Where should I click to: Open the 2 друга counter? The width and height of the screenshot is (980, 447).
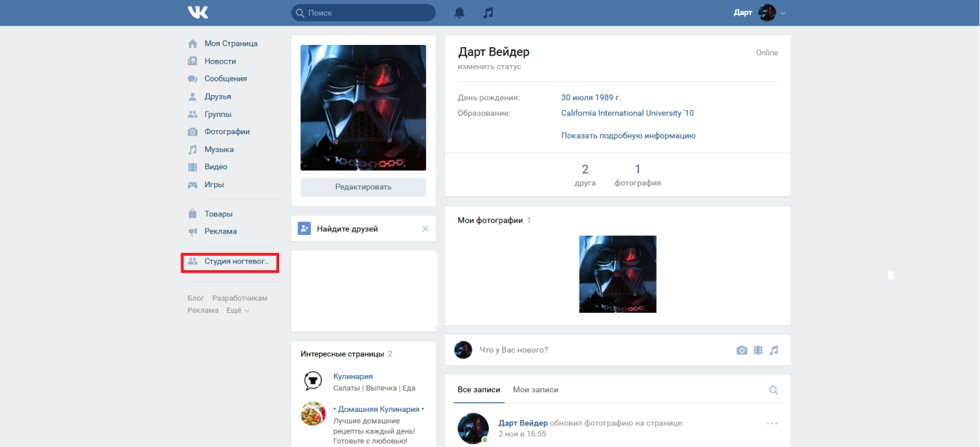point(585,174)
